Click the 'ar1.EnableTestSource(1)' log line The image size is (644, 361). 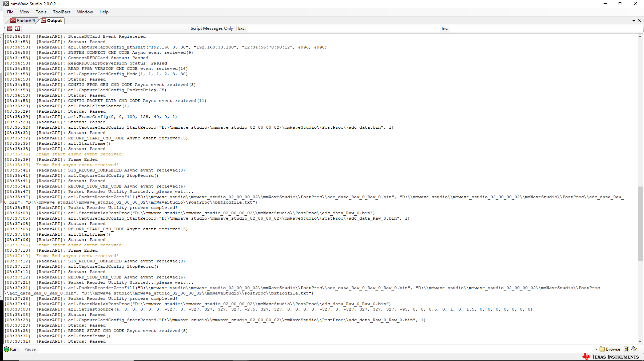coord(99,106)
